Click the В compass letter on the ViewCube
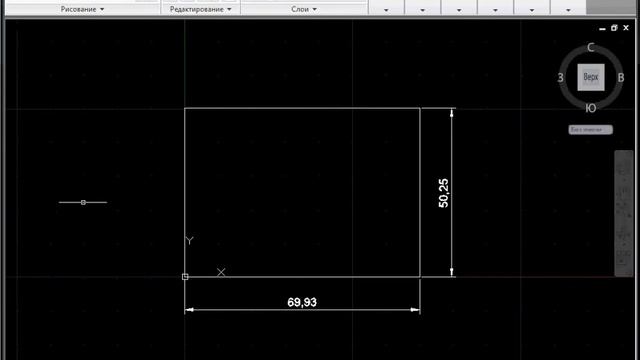This screenshot has height=360, width=640. pyautogui.click(x=621, y=78)
